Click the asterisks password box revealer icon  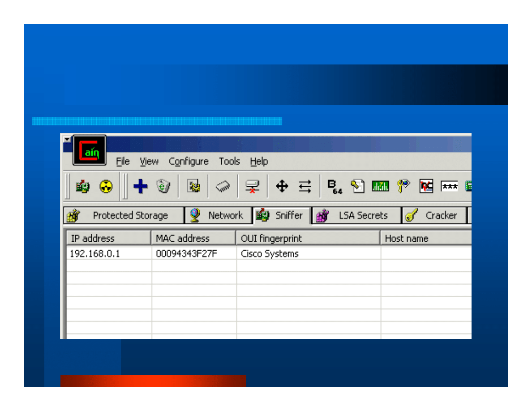449,186
